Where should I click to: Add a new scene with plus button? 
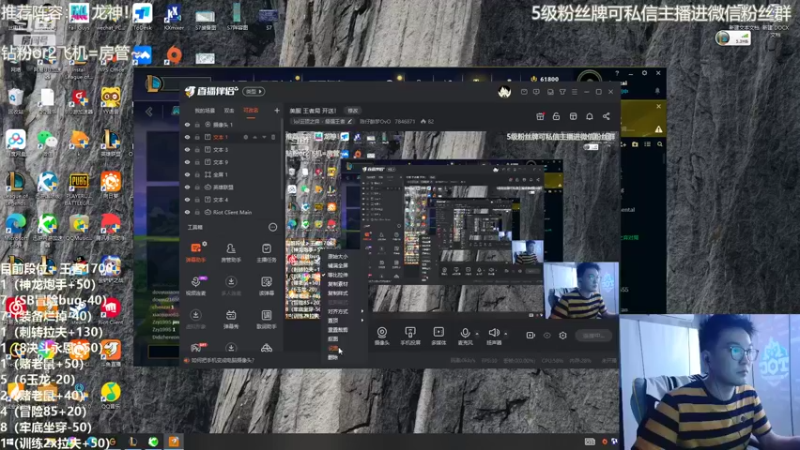coord(277,110)
